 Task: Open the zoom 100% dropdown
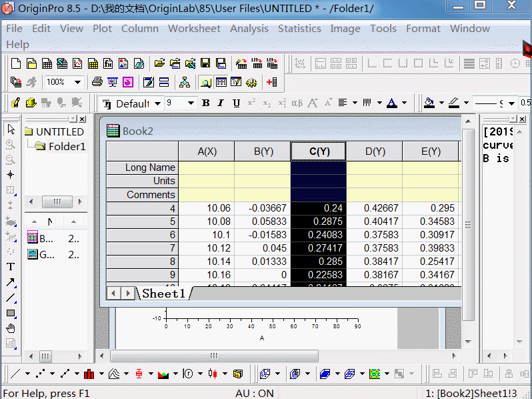coord(78,82)
